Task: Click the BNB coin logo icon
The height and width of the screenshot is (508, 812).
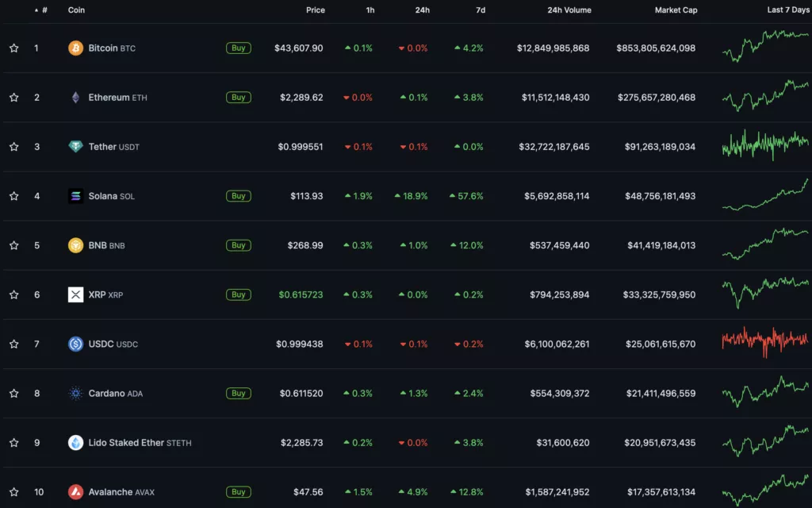Action: point(75,245)
